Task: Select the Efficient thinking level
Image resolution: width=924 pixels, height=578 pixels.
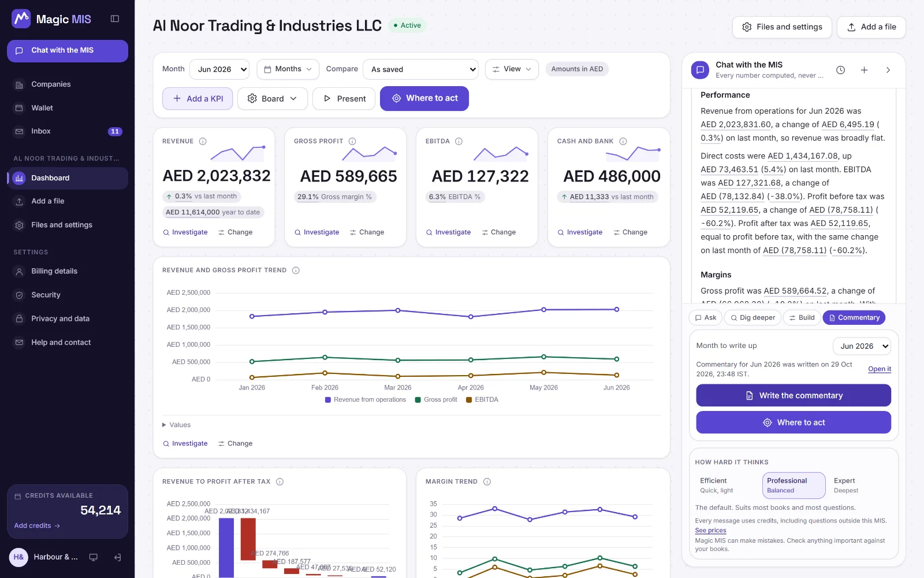Action: pyautogui.click(x=728, y=486)
